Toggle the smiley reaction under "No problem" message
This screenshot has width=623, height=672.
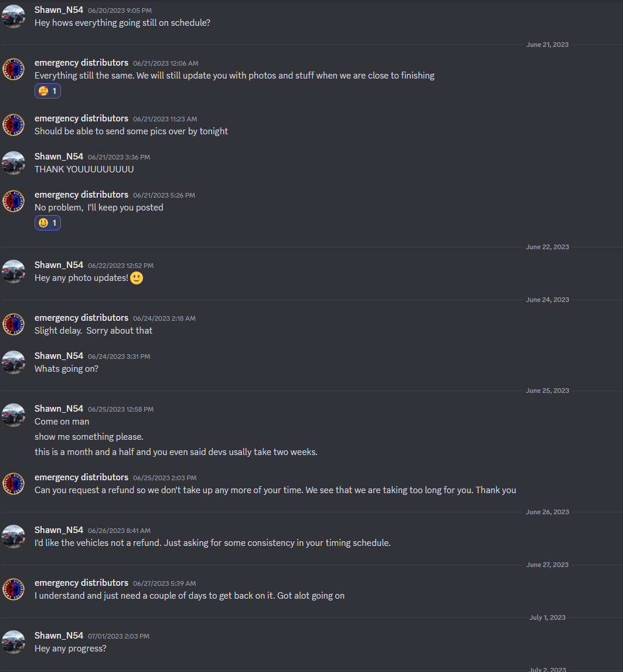pos(47,223)
